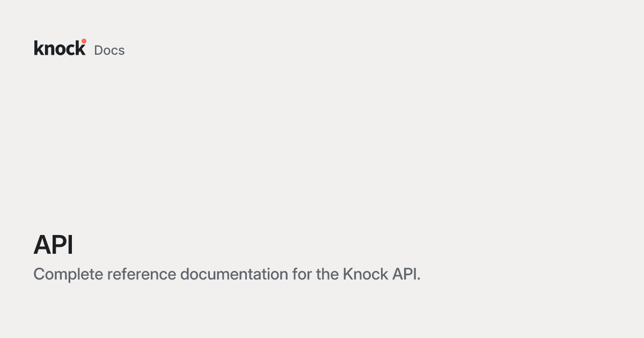Click the word the in the subtitle

coord(327,275)
